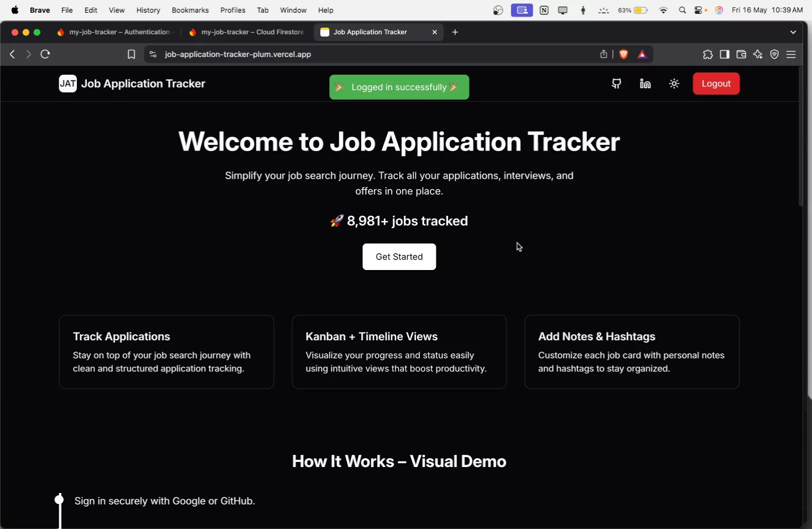Click the 8,981+ jobs tracked text
Viewport: 812px width, 529px height.
click(399, 221)
